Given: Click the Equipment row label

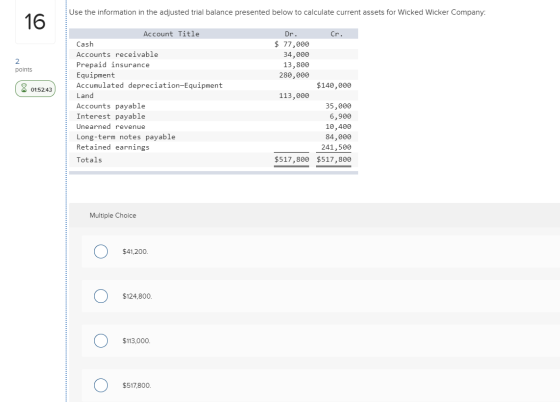Looking at the screenshot, I should click(x=95, y=75).
